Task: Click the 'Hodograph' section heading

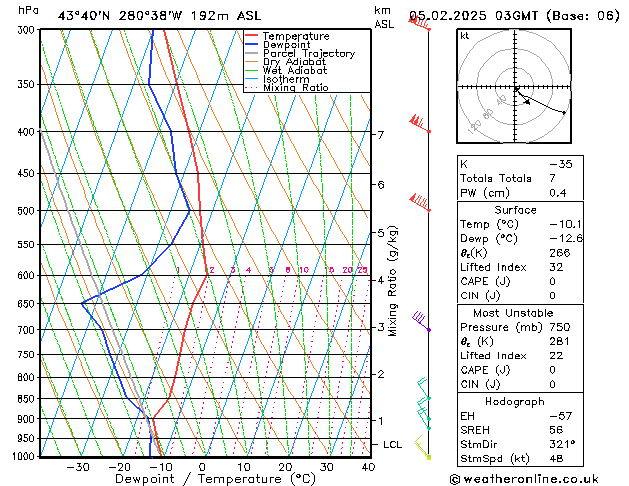Action: pyautogui.click(x=515, y=402)
